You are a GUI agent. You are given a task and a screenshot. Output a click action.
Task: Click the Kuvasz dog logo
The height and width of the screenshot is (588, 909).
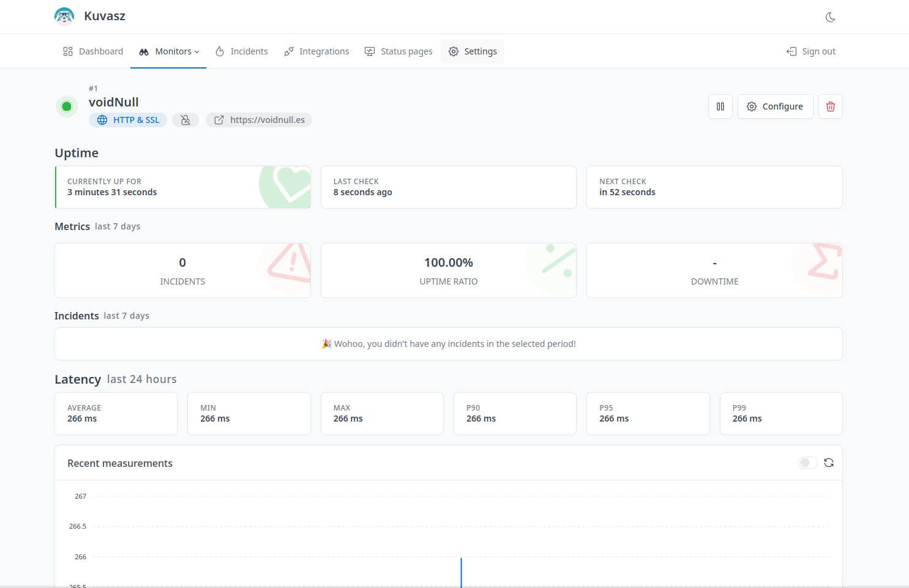(64, 17)
